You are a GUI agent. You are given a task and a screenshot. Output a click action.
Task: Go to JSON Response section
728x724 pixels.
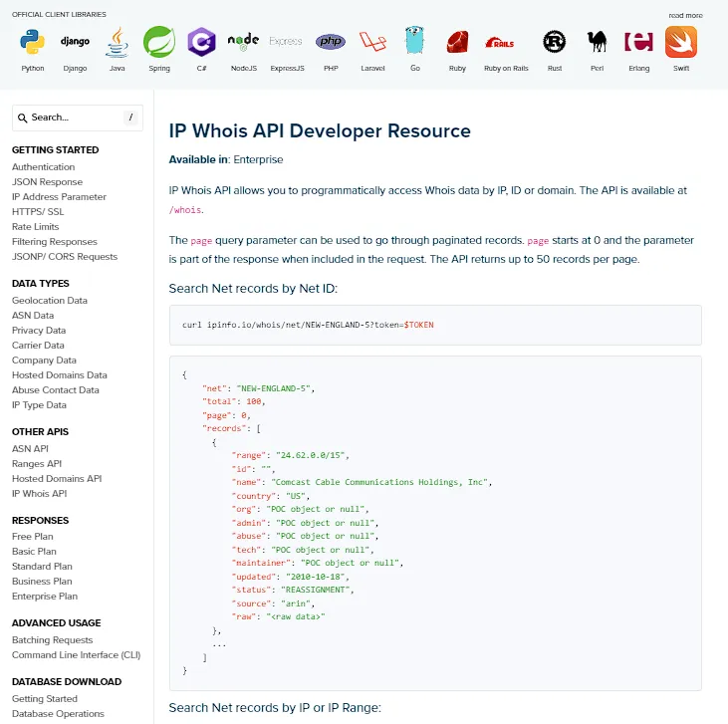[48, 181]
